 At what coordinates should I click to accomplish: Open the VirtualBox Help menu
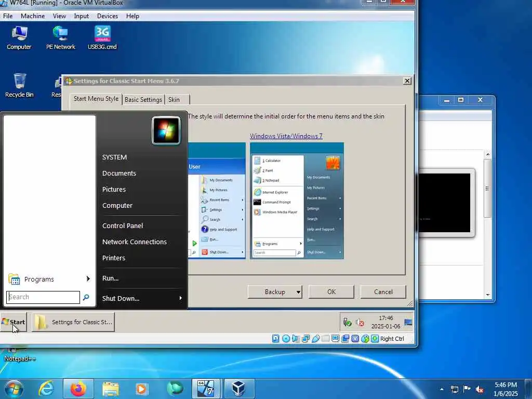point(132,16)
